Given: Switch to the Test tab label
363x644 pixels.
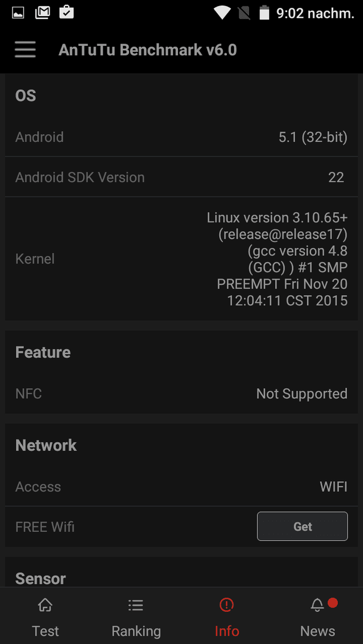Looking at the screenshot, I should point(45,631).
